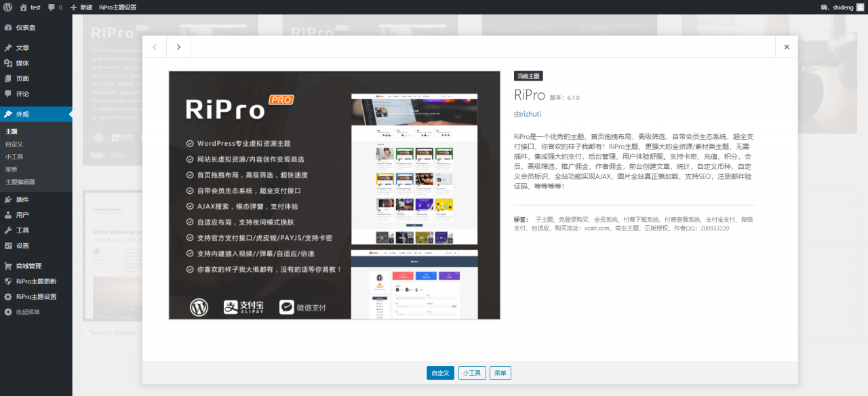Click the paintbrush icon beside 外观

pyautogui.click(x=8, y=114)
